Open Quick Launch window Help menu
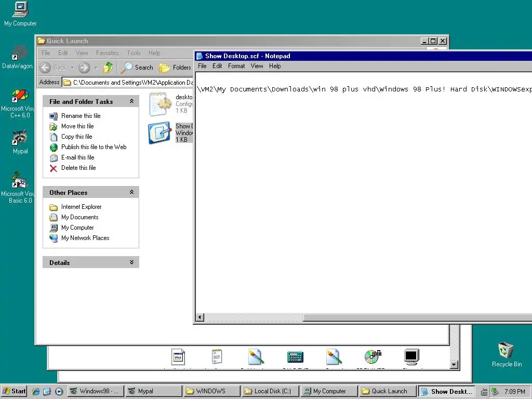532x399 pixels. point(154,53)
